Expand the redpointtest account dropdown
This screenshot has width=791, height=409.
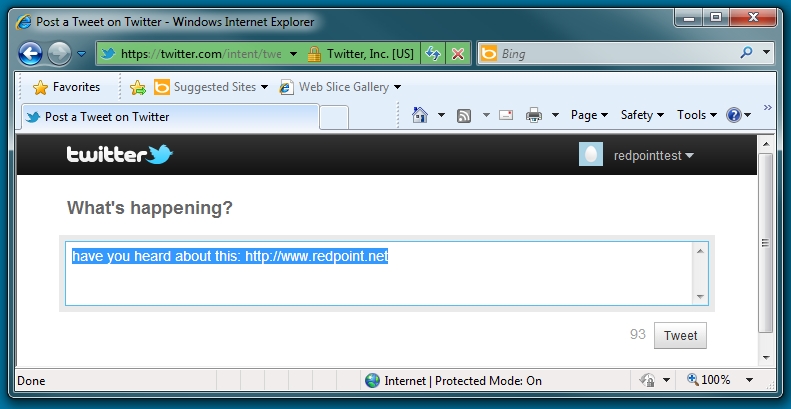654,155
